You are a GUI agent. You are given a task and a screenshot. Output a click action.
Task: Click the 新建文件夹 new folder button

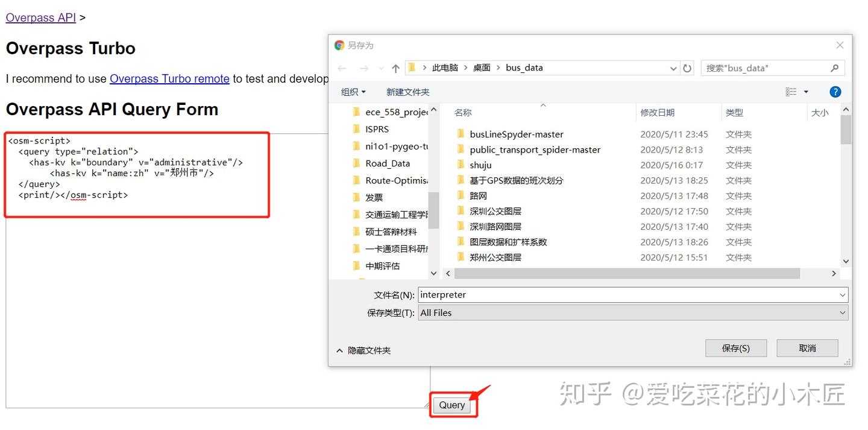click(407, 91)
